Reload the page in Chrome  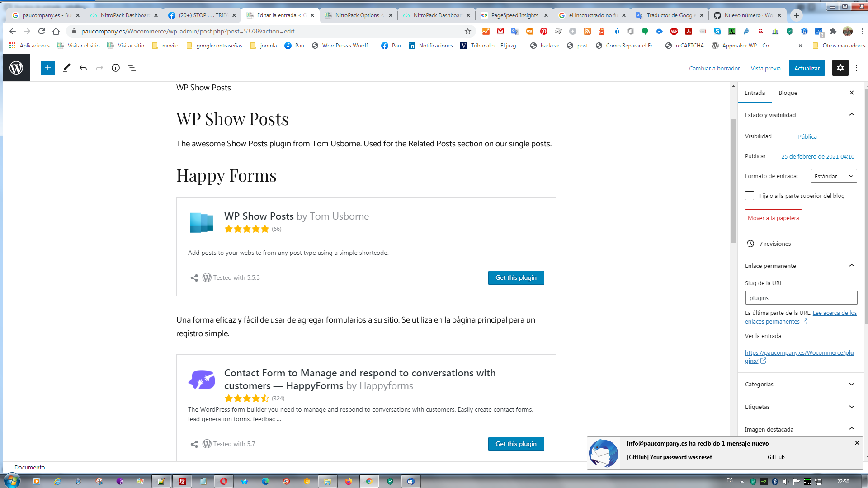(x=42, y=31)
